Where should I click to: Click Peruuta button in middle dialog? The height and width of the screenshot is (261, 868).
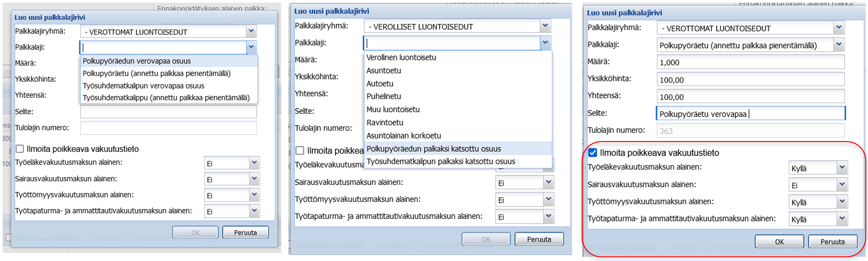pyautogui.click(x=539, y=239)
